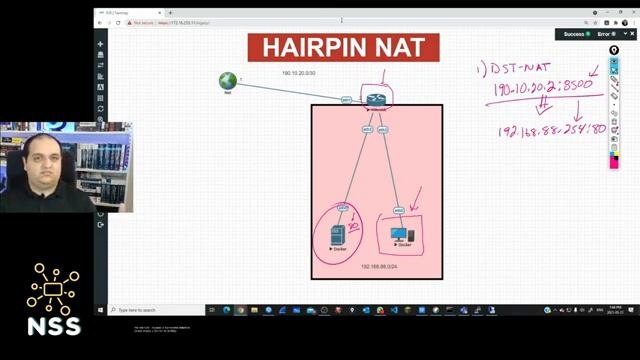The width and height of the screenshot is (640, 360).
Task: Click the refresh topology sidebar icon
Action: tap(100, 109)
